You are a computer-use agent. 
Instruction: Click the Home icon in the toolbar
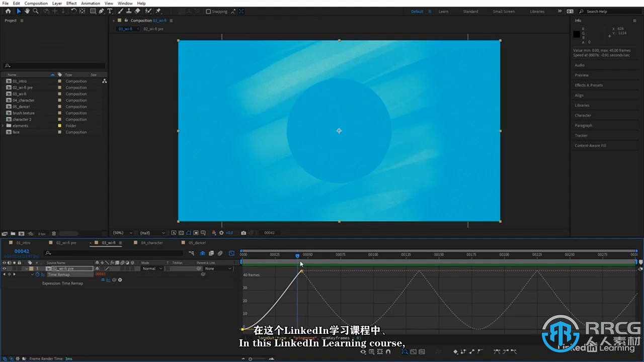point(8,11)
